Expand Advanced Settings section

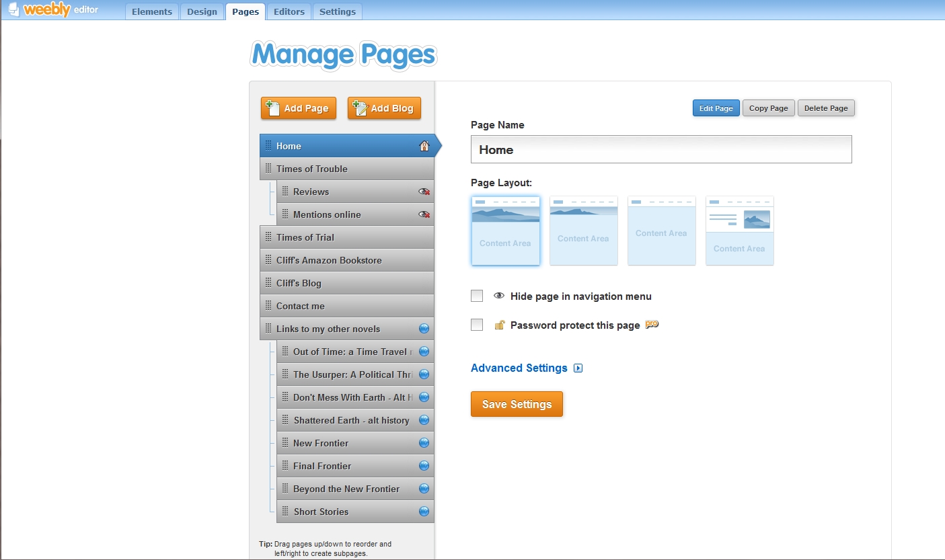coord(519,368)
